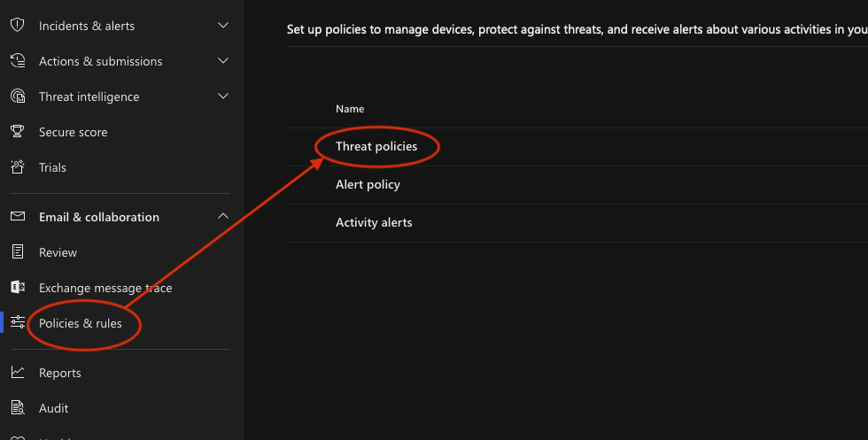Screen dimensions: 868x440
Task: Click the envelope icon beside Email & collaboration
Action: (17, 217)
